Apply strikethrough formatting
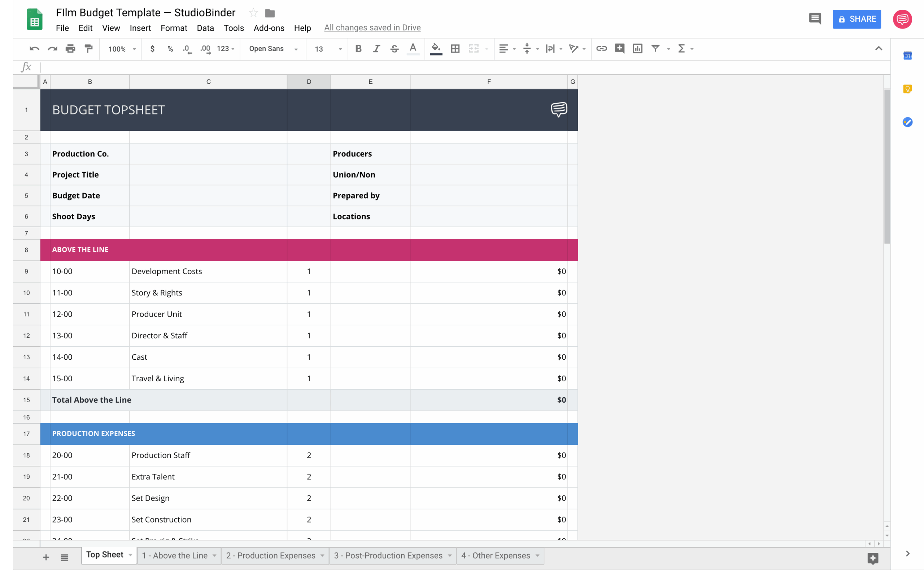The image size is (924, 585). 394,49
